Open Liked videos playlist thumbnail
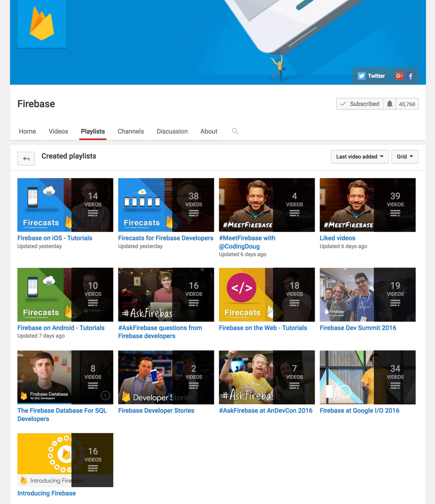Screen dimensions: 435x504 point(368,205)
